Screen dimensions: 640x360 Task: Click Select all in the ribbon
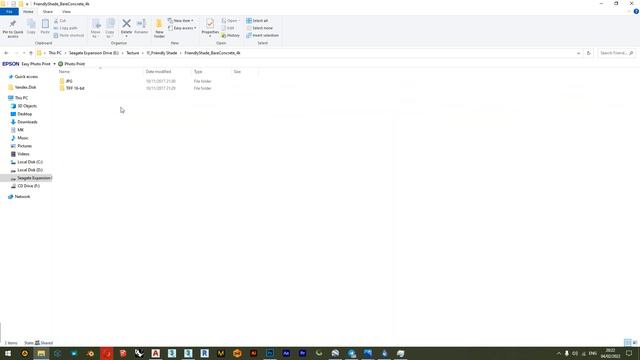(257, 21)
